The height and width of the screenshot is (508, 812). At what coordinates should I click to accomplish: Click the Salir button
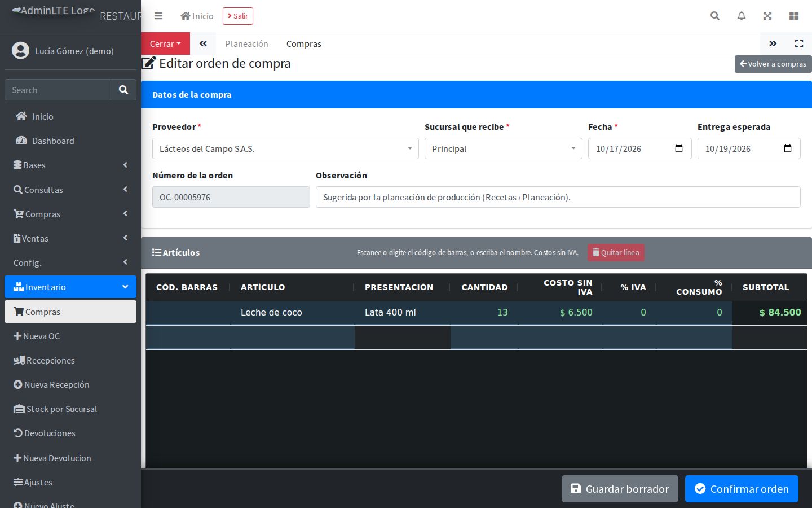click(238, 16)
